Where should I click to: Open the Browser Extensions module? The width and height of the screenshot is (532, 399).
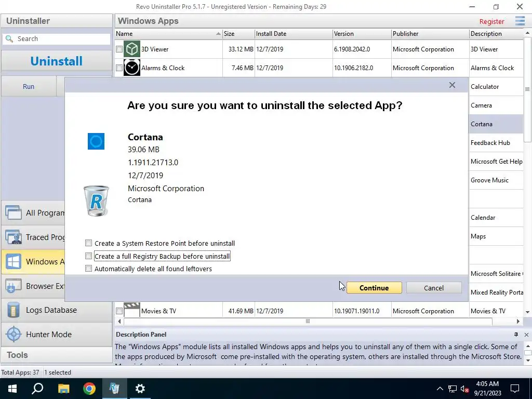(33, 286)
